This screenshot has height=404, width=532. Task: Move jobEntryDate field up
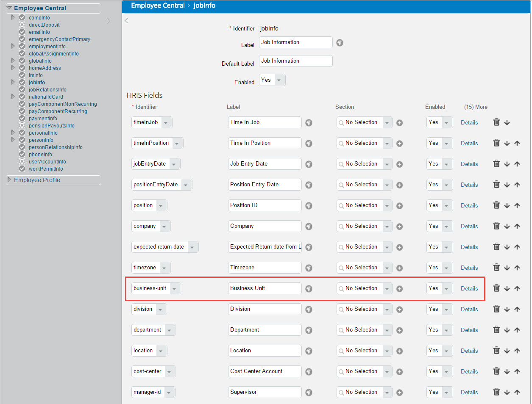(x=517, y=164)
